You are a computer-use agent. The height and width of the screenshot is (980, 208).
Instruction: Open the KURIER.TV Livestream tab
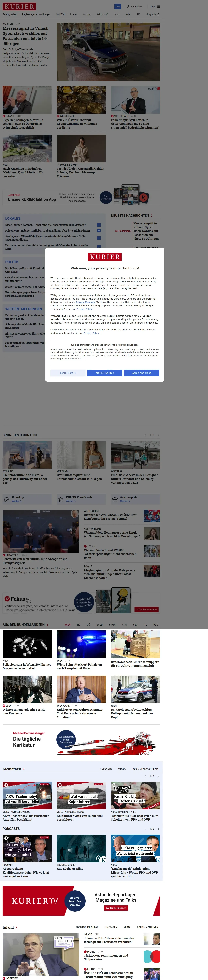pos(145,769)
